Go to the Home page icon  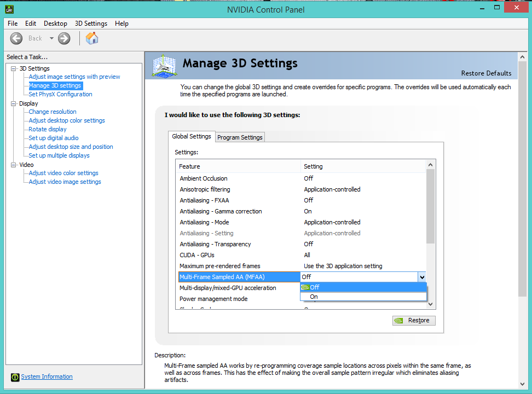coord(92,38)
